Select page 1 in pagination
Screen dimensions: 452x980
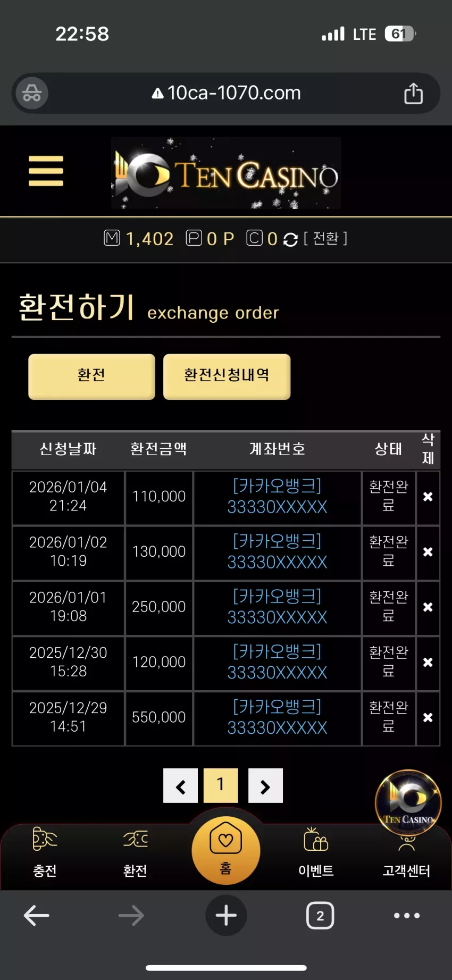click(221, 785)
